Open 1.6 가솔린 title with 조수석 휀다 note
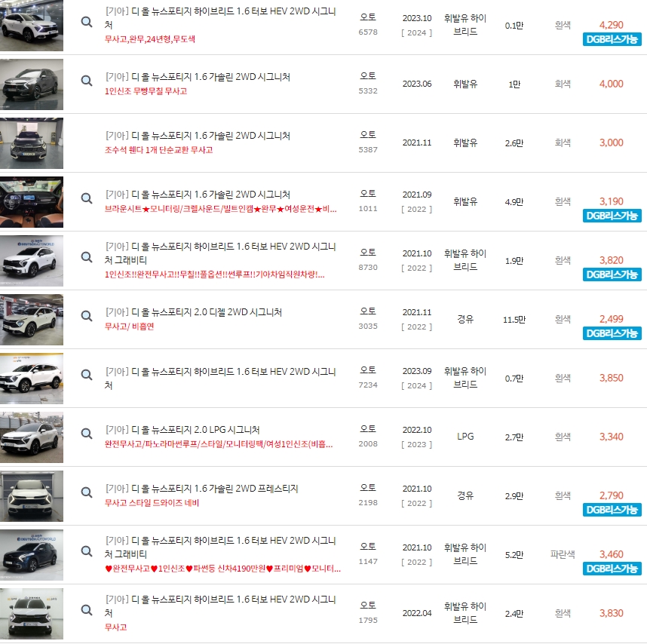 tap(198, 136)
